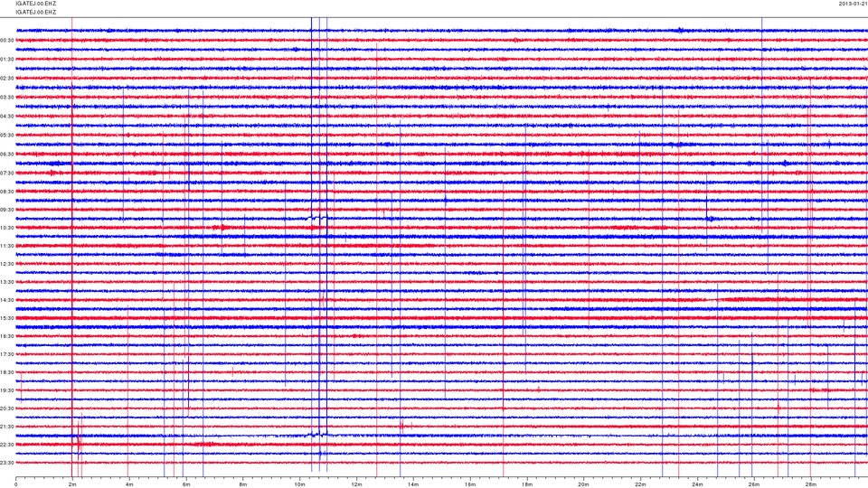Click the red event burst on 22:30 trace near 2m
Image resolution: width=868 pixels, height=488 pixels.
pos(80,443)
